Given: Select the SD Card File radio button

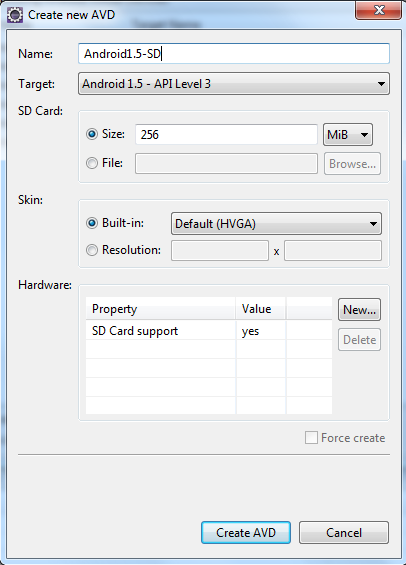Looking at the screenshot, I should pyautogui.click(x=92, y=163).
